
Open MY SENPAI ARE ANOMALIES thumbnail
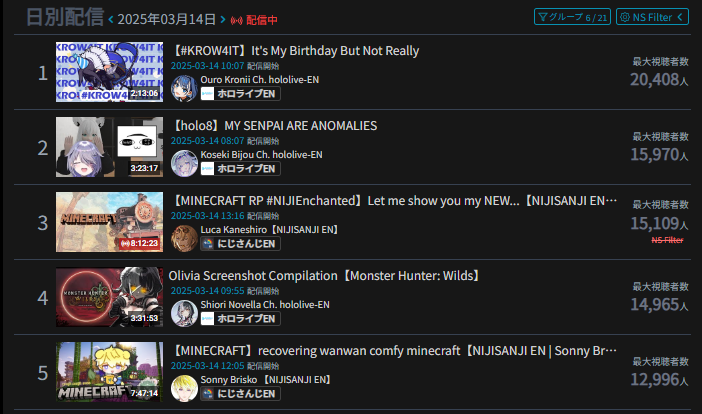[x=109, y=147]
